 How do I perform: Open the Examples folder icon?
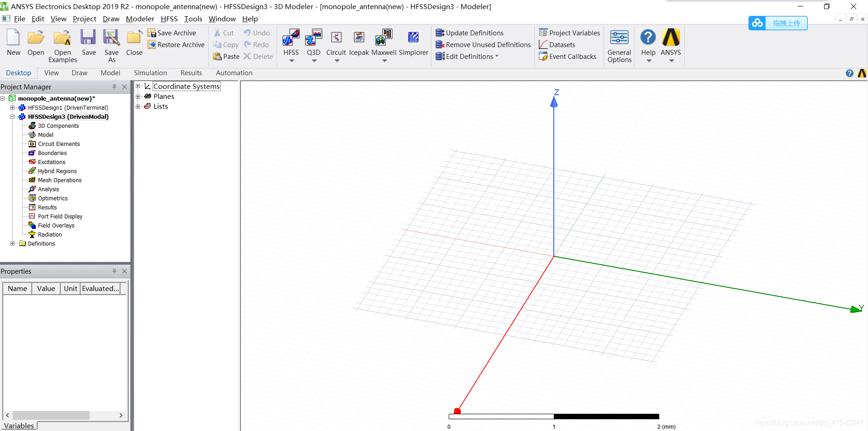[62, 38]
